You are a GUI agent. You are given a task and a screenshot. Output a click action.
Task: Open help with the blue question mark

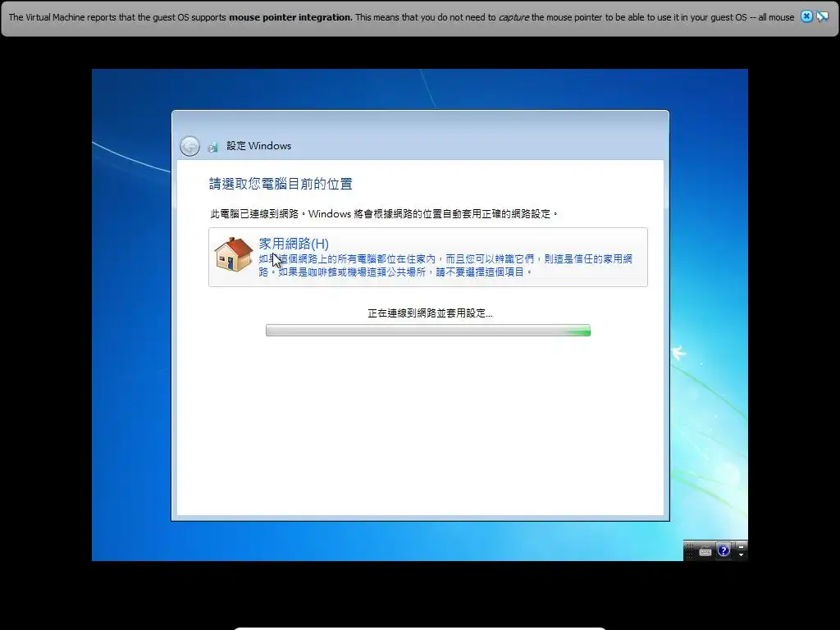pos(724,550)
